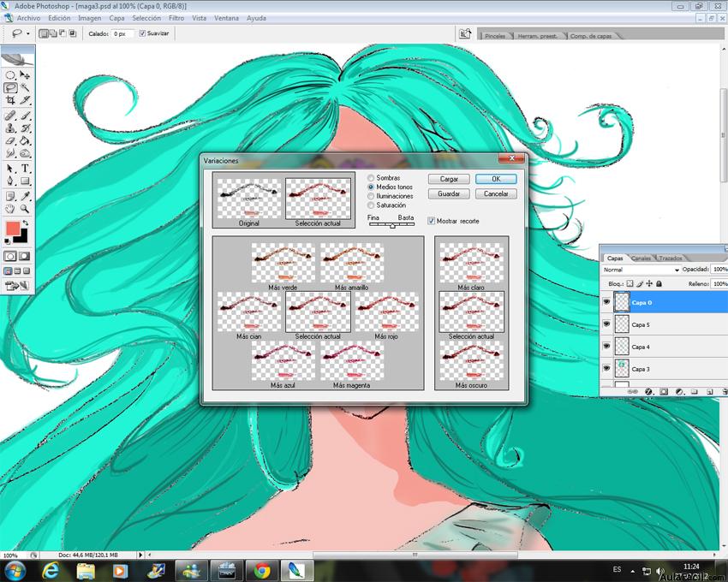Open the Lasso tool preset picker dropdown
This screenshot has height=582, width=728.
(x=28, y=34)
